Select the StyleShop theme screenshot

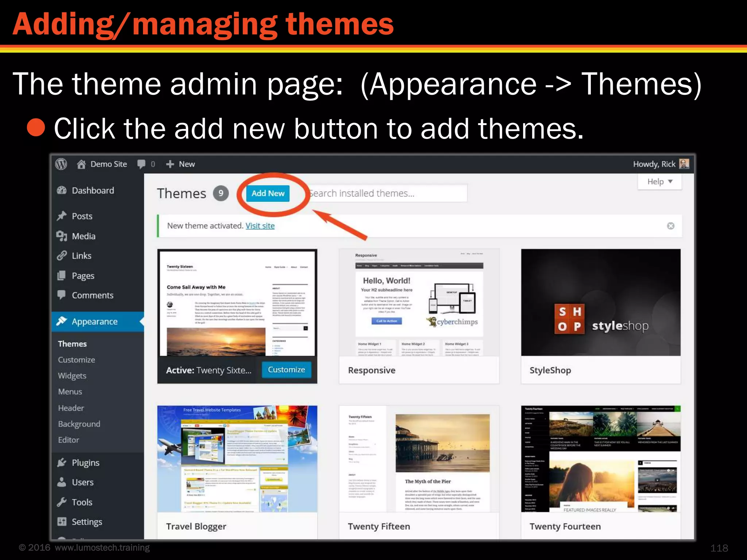coord(601,303)
